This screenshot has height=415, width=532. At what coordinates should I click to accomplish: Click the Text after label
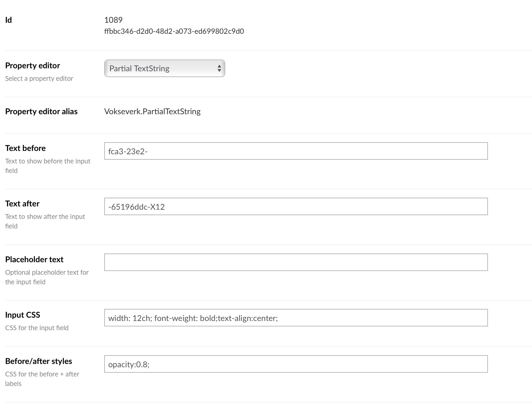tap(22, 203)
